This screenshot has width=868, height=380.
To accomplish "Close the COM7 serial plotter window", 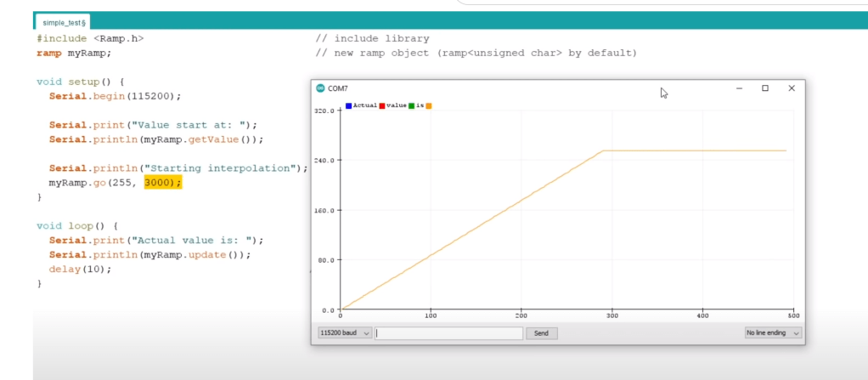I will click(792, 88).
